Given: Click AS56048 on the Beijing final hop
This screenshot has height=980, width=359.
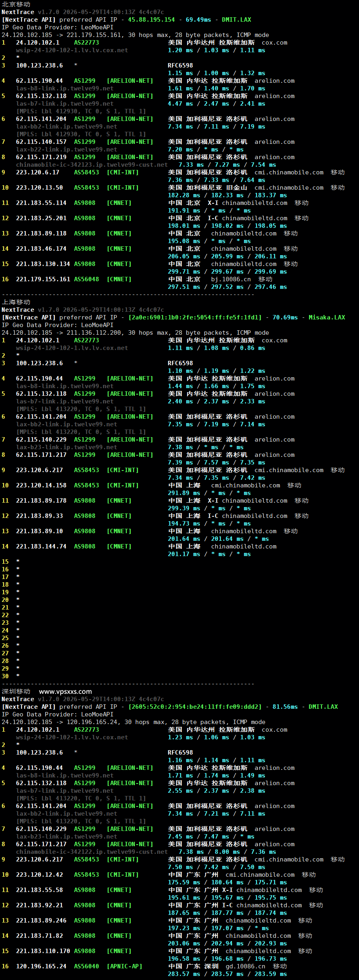Looking at the screenshot, I should click(x=86, y=279).
